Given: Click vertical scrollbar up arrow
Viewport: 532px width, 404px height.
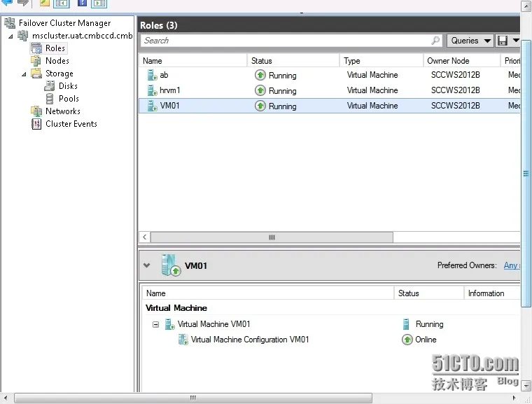Looking at the screenshot, I should click(526, 6).
